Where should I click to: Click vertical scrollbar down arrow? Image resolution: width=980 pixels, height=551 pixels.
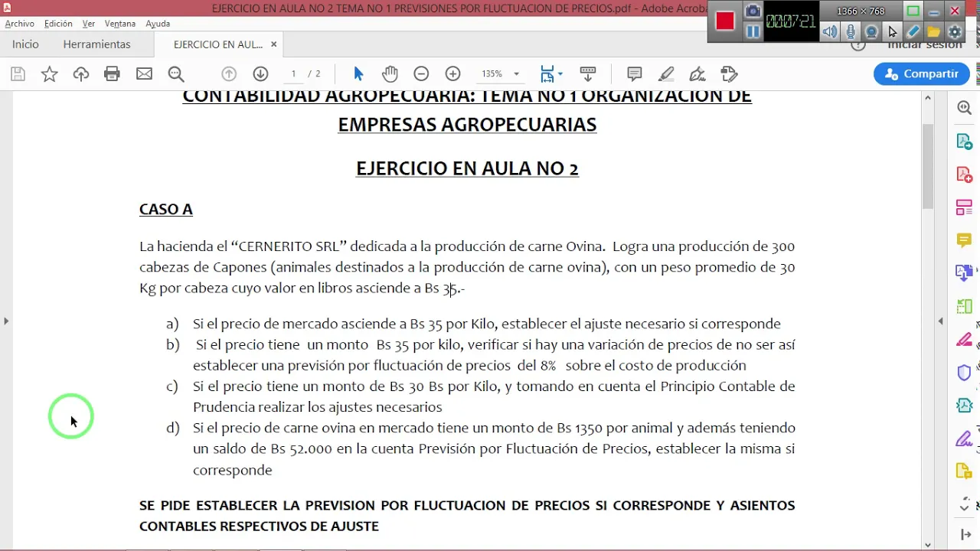[928, 545]
